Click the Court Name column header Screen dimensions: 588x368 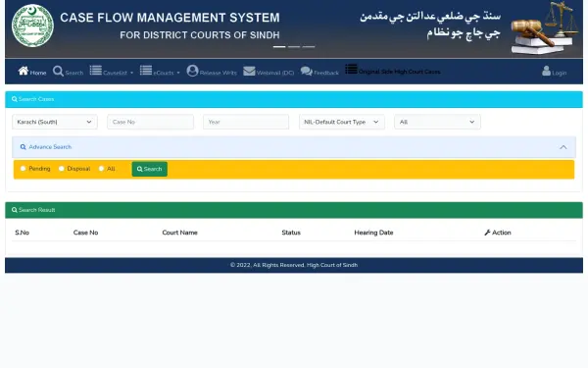point(179,233)
